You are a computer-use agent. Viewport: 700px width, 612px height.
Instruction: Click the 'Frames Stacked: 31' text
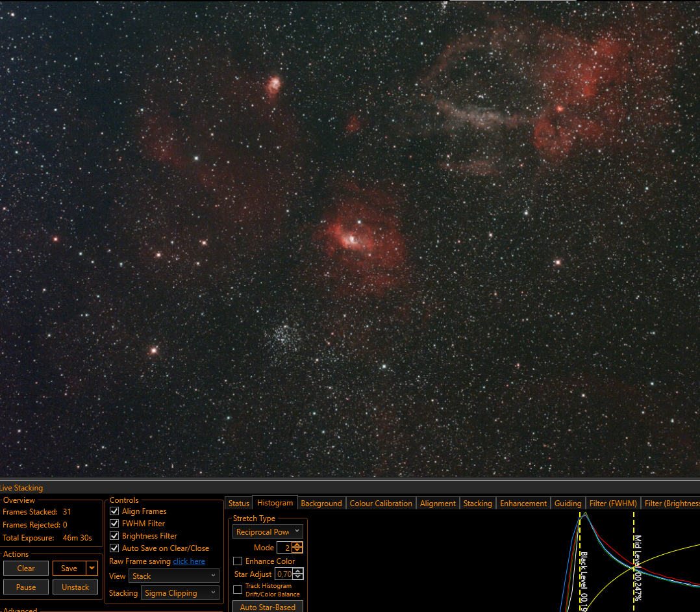click(37, 511)
